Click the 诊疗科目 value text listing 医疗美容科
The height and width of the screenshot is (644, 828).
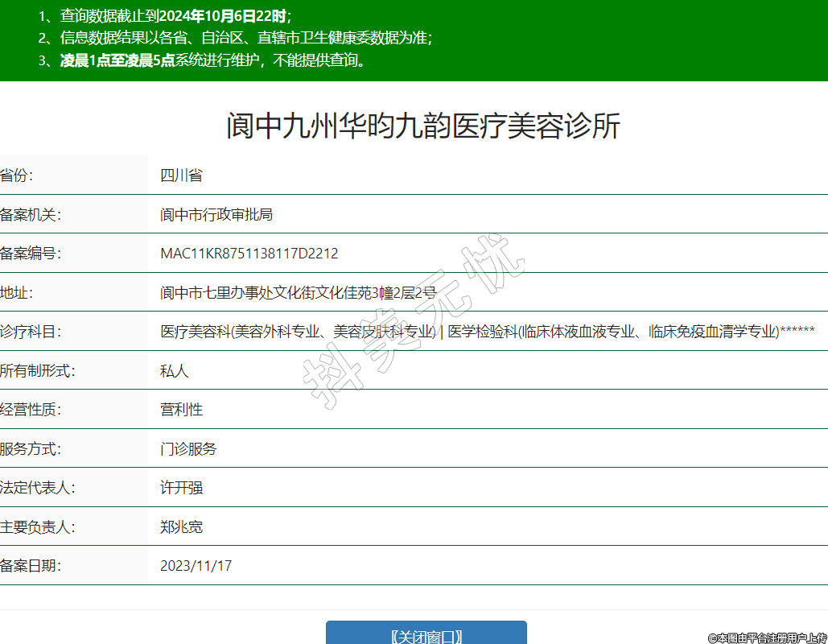pos(487,332)
